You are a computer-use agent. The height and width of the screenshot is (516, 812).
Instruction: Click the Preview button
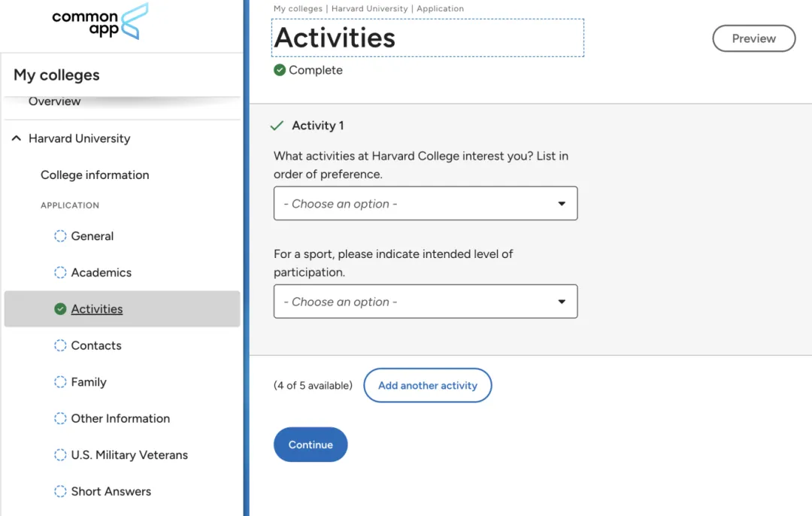point(753,38)
